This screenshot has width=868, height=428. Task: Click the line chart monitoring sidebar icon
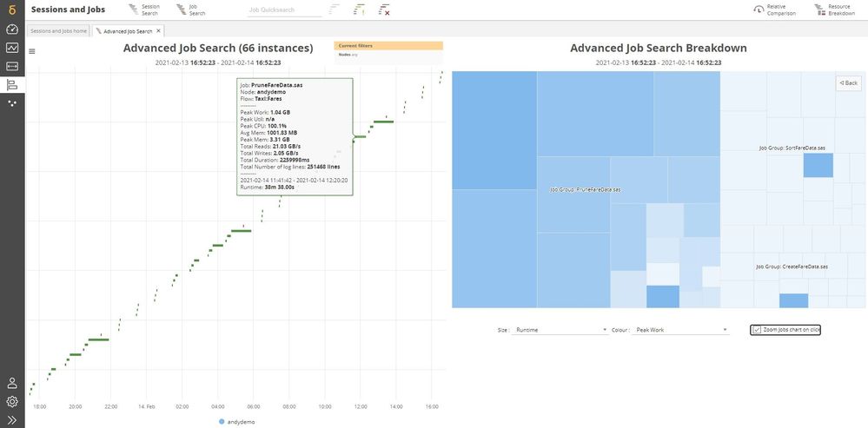coord(12,48)
